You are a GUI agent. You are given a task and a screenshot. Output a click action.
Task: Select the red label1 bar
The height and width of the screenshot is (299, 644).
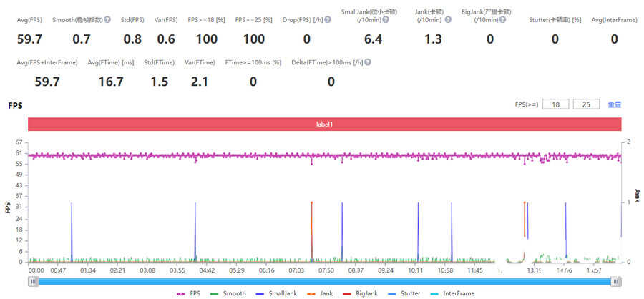click(324, 124)
